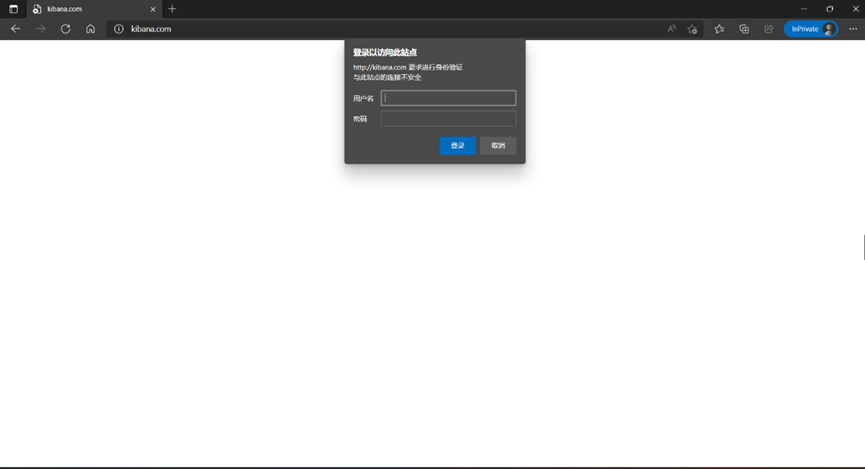Minimize the browser window

click(x=804, y=9)
